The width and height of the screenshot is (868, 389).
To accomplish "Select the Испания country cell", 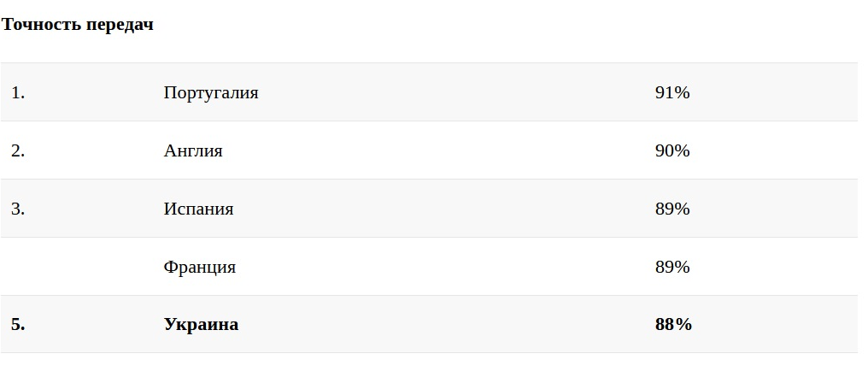I will click(198, 209).
